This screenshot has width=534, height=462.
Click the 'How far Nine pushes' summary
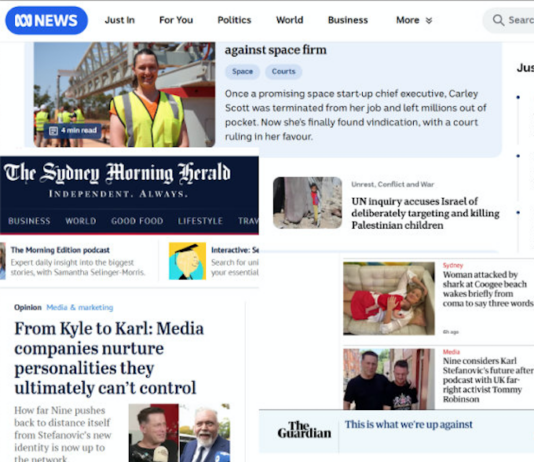(x=63, y=435)
